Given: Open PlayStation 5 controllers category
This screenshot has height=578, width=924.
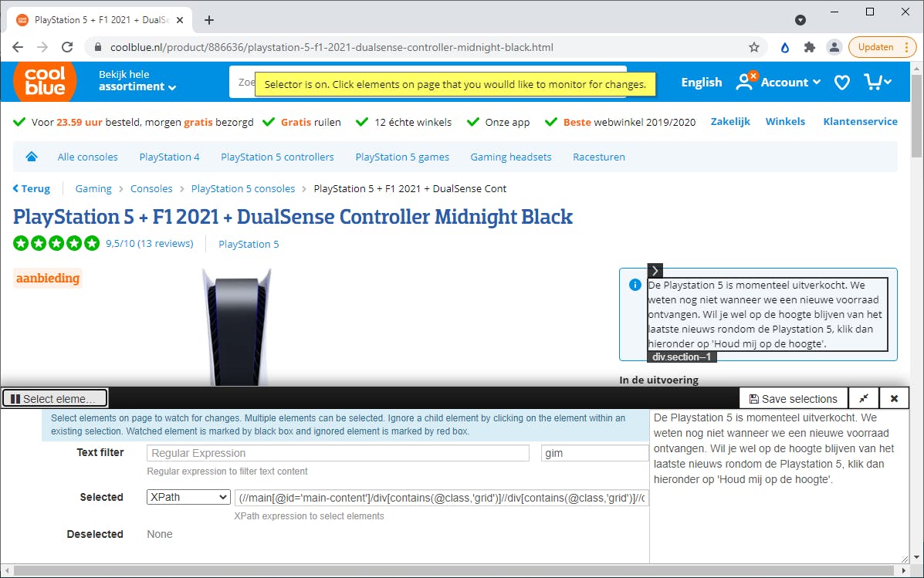Looking at the screenshot, I should point(277,157).
